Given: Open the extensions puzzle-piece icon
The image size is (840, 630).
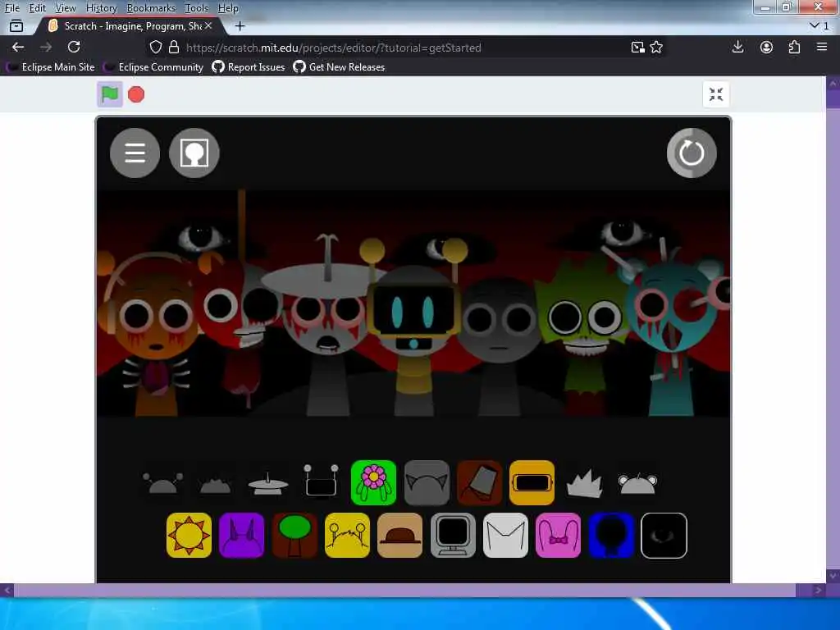Looking at the screenshot, I should 794,47.
